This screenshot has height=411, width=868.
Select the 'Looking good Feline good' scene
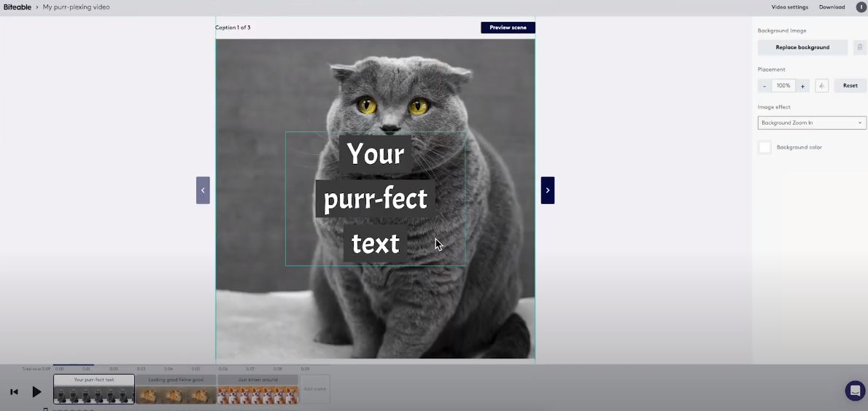176,389
